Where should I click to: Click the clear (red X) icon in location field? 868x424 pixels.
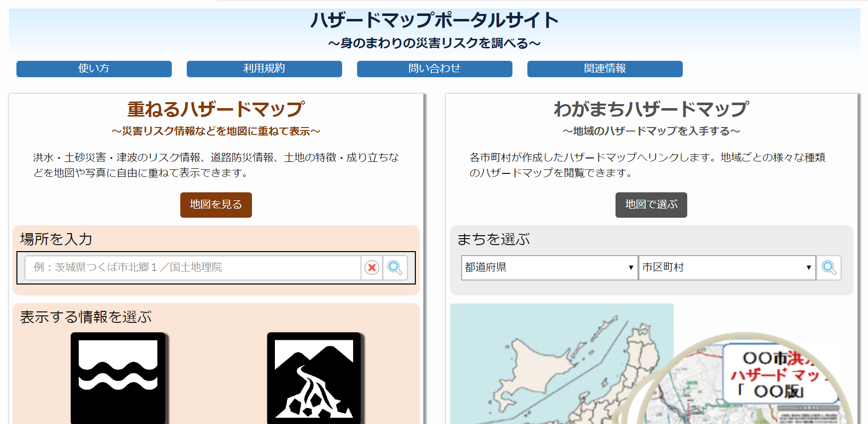click(372, 268)
